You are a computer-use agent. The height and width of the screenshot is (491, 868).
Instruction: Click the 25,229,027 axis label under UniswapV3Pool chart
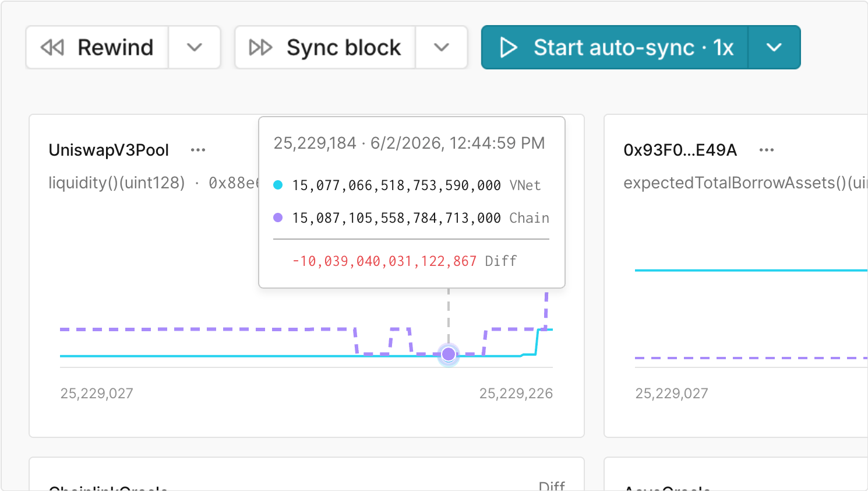coord(97,394)
